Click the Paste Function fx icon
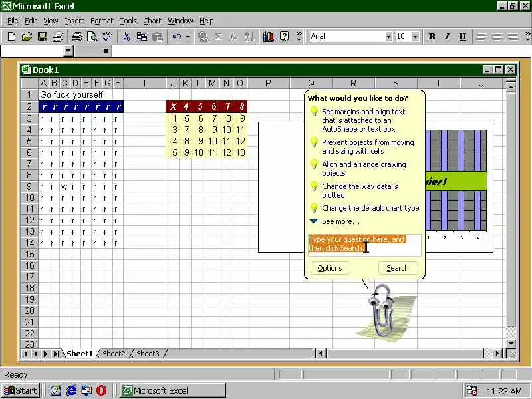The width and height of the screenshot is (532, 399). tap(234, 37)
